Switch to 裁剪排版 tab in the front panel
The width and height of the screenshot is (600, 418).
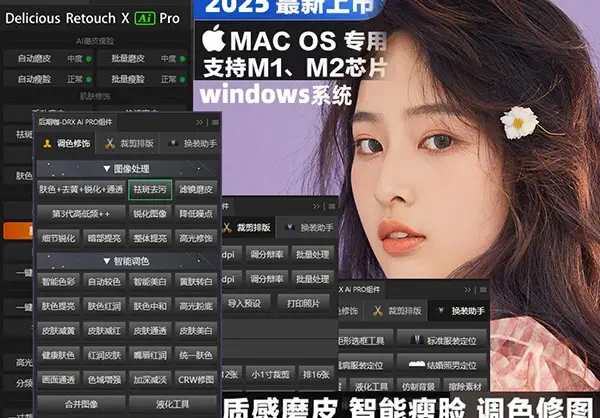[x=126, y=144]
